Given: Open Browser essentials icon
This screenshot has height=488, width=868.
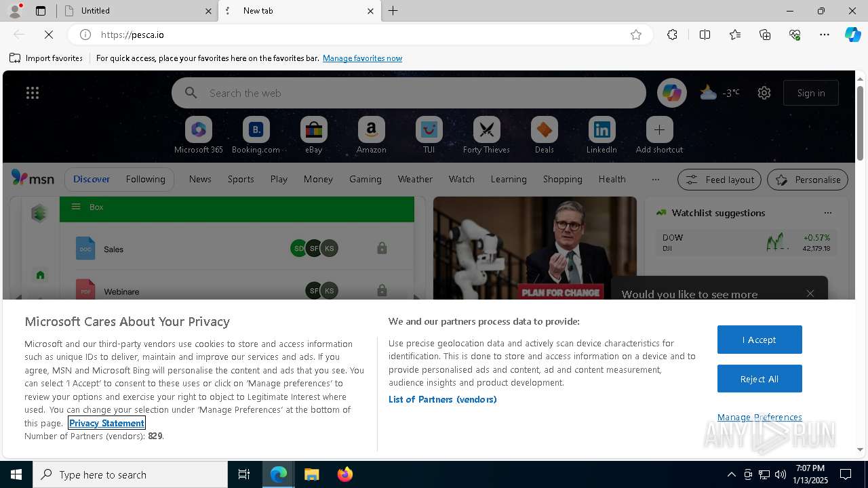Looking at the screenshot, I should pyautogui.click(x=795, y=35).
